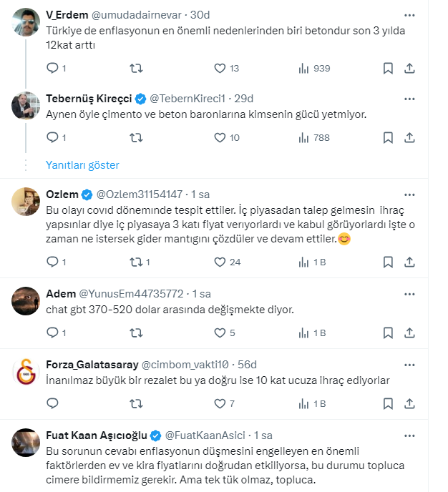448x492 pixels.
Task: Open more options on Ozlem's tweet
Action: [409, 194]
